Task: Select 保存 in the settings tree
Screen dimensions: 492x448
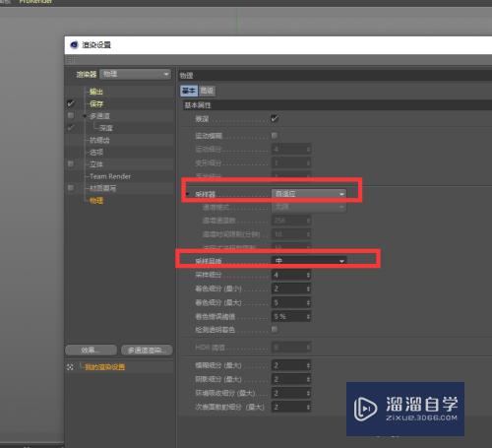Action: 96,104
